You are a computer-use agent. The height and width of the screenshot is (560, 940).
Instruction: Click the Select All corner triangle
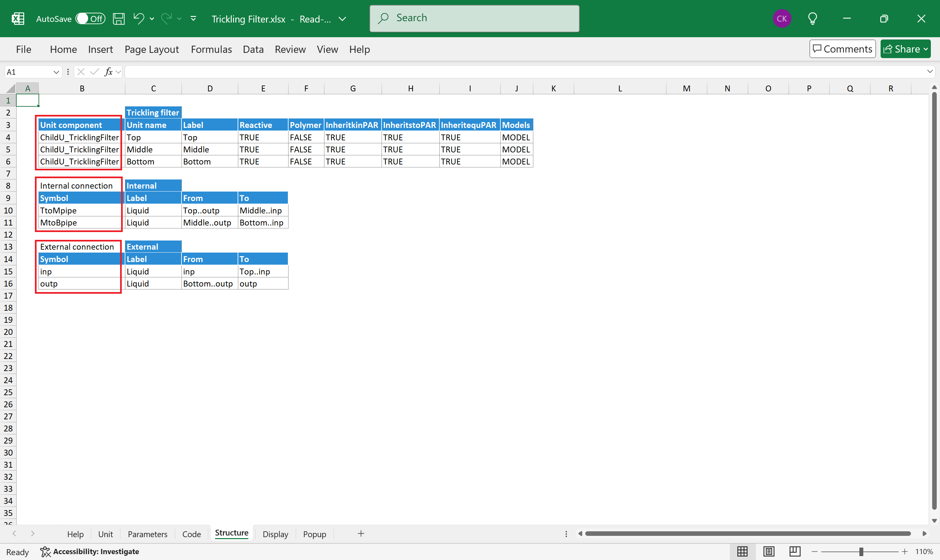pos(10,89)
